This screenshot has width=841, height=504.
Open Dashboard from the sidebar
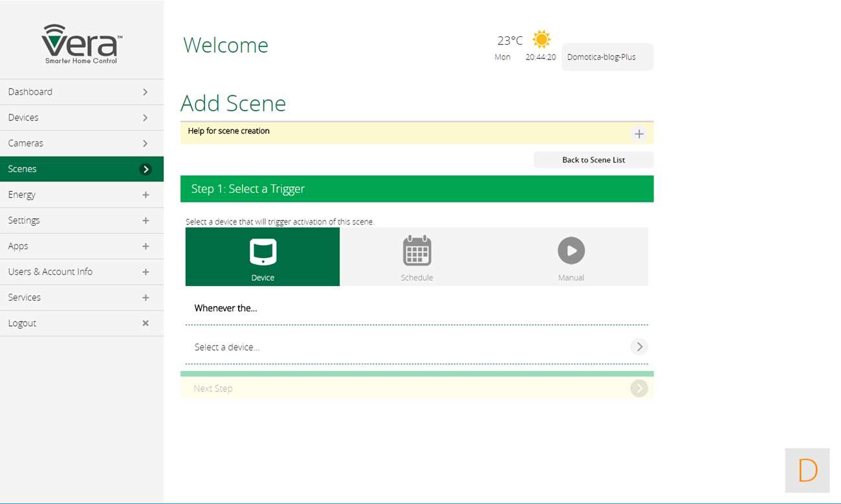[x=82, y=92]
